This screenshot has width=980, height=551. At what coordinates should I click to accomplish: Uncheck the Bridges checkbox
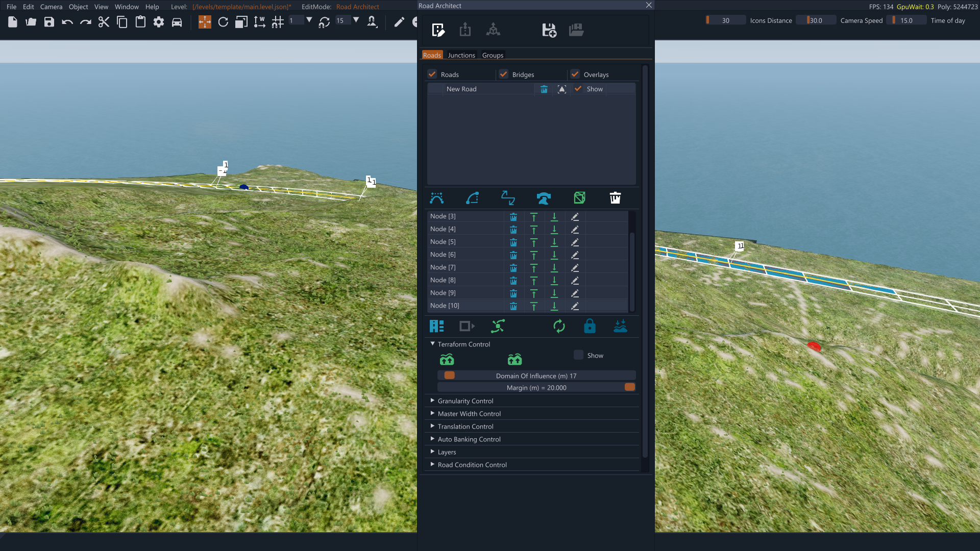point(504,74)
